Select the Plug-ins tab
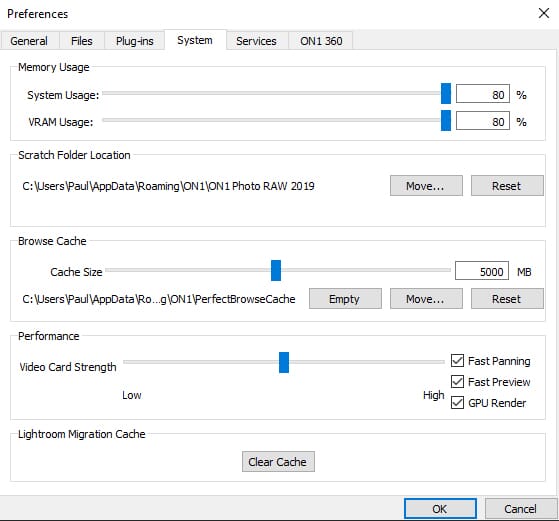Image resolution: width=559 pixels, height=521 pixels. (134, 41)
